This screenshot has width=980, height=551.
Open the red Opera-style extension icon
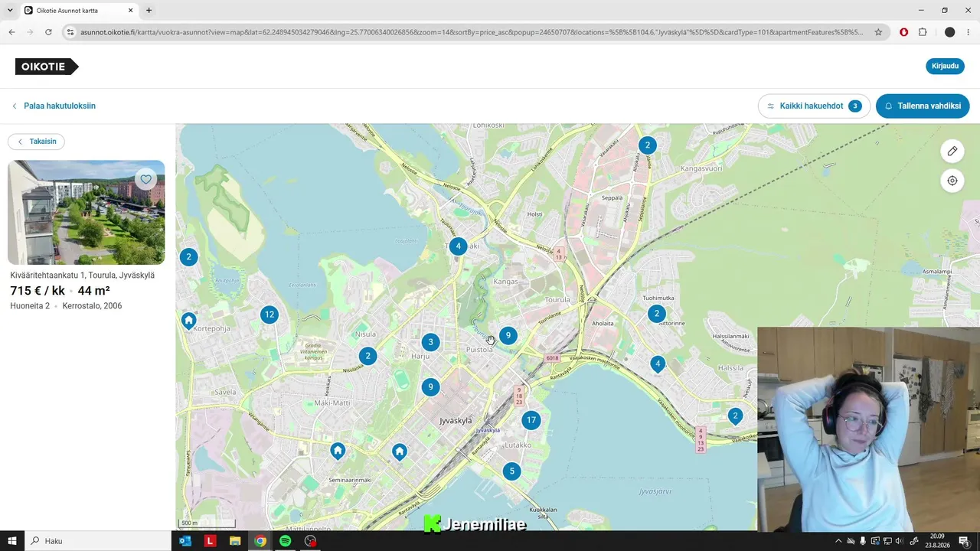point(904,32)
